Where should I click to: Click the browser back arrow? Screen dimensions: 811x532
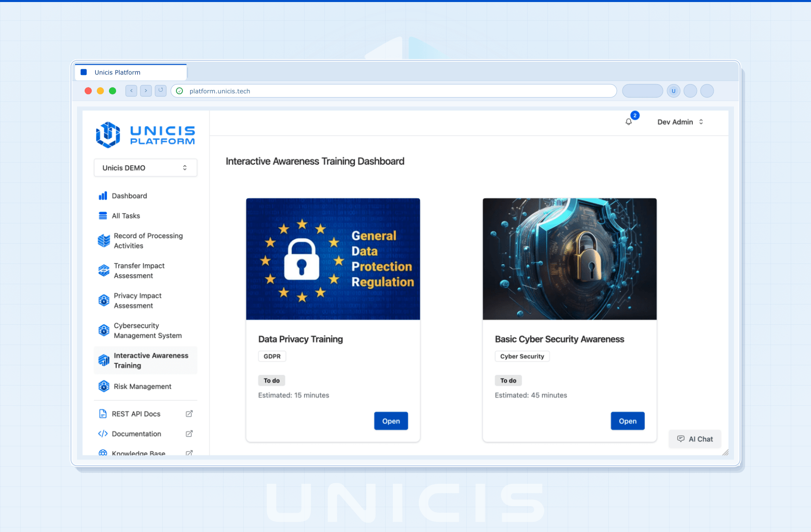[131, 91]
